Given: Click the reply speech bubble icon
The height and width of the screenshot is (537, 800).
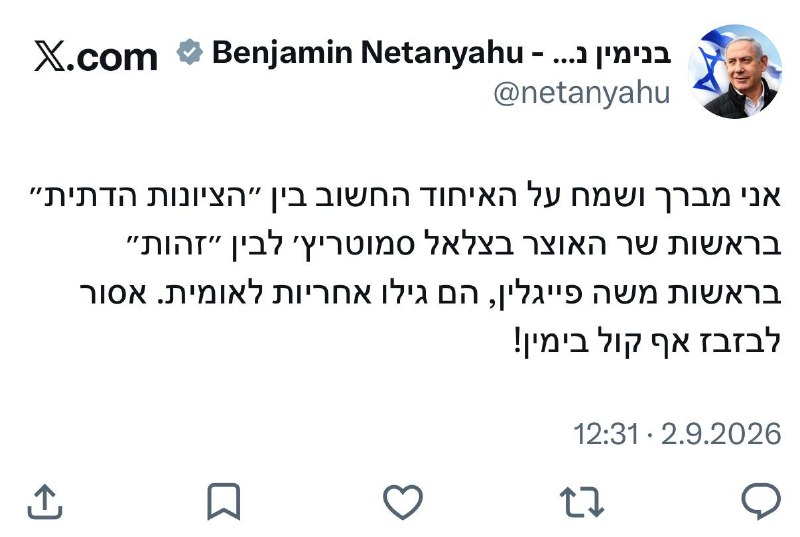Looking at the screenshot, I should (761, 501).
